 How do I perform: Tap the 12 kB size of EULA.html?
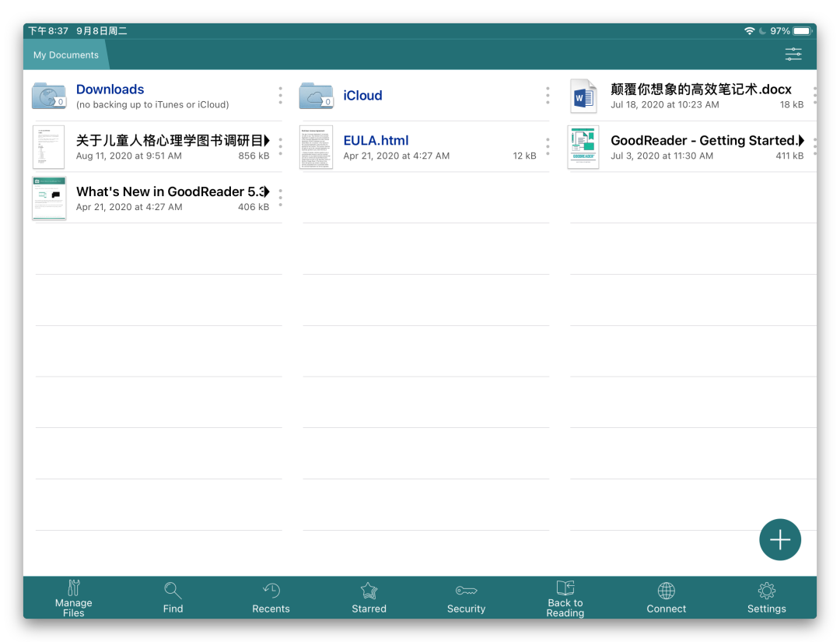tap(524, 156)
